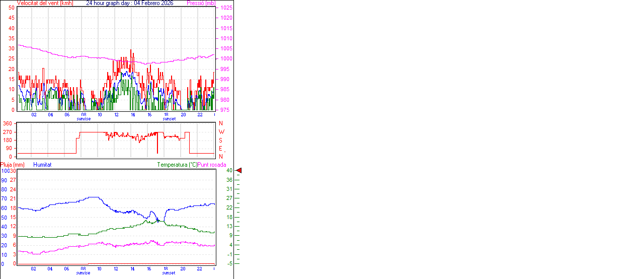The height and width of the screenshot is (279, 644).
Task: Click the sunrise marker under the wind graph
Action: (x=84, y=119)
